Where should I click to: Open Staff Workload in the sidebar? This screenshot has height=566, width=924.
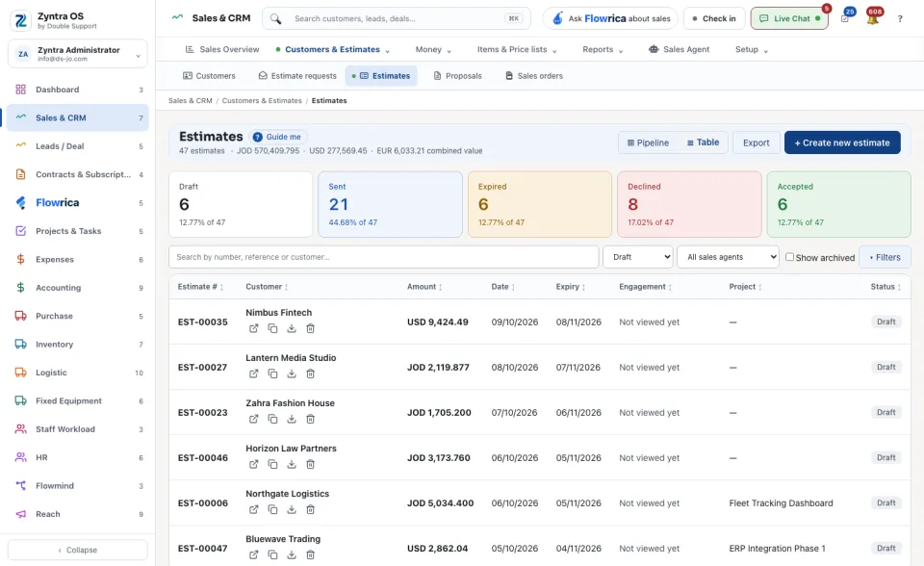click(78, 429)
